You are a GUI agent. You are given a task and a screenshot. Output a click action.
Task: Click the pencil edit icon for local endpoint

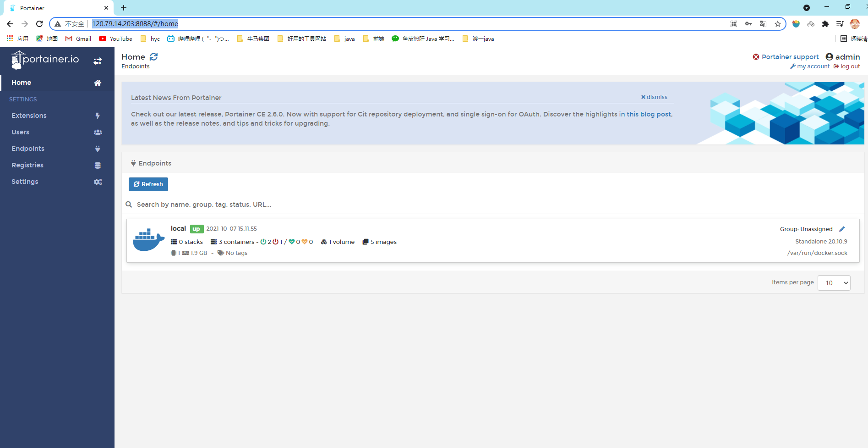pyautogui.click(x=842, y=229)
